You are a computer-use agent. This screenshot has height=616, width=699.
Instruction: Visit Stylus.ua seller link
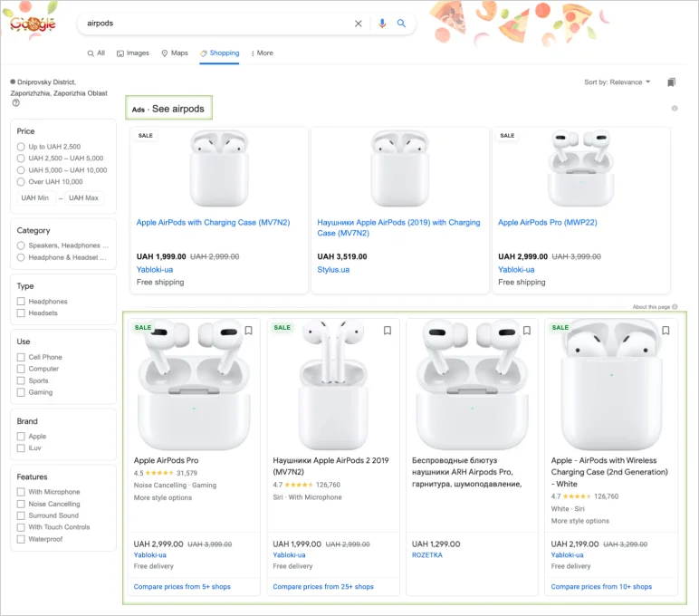[333, 270]
